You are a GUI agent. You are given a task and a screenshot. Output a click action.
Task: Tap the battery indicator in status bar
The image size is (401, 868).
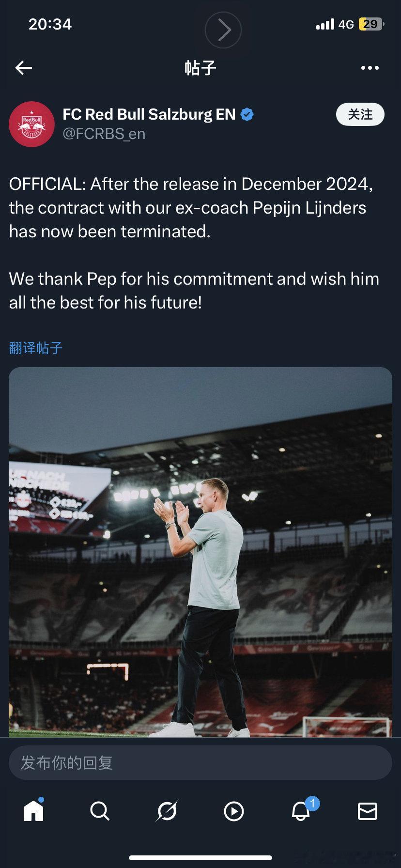point(371,24)
